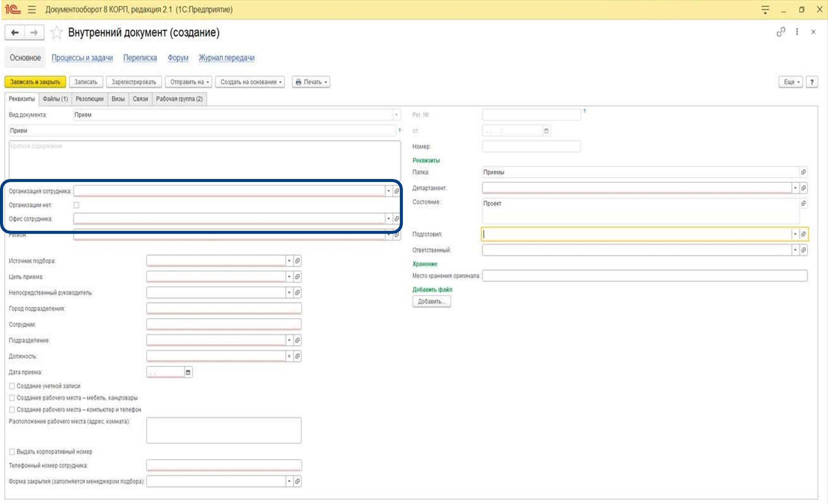The width and height of the screenshot is (828, 504).
Task: Expand Организация сотрудника dropdown list
Action: (389, 191)
